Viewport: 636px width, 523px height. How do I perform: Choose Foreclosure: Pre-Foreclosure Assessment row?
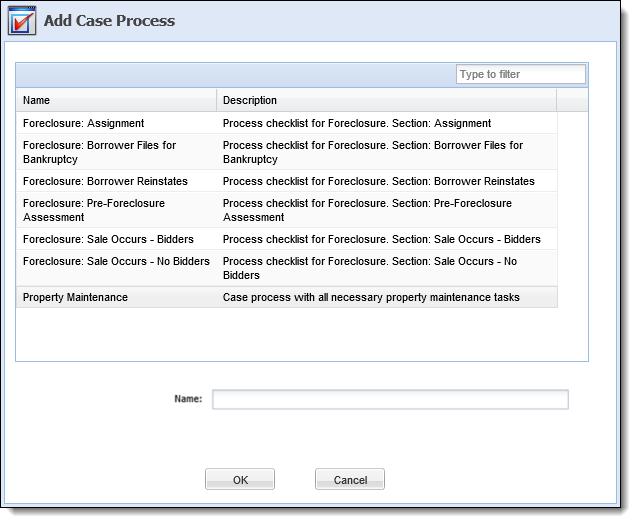pyautogui.click(x=287, y=210)
